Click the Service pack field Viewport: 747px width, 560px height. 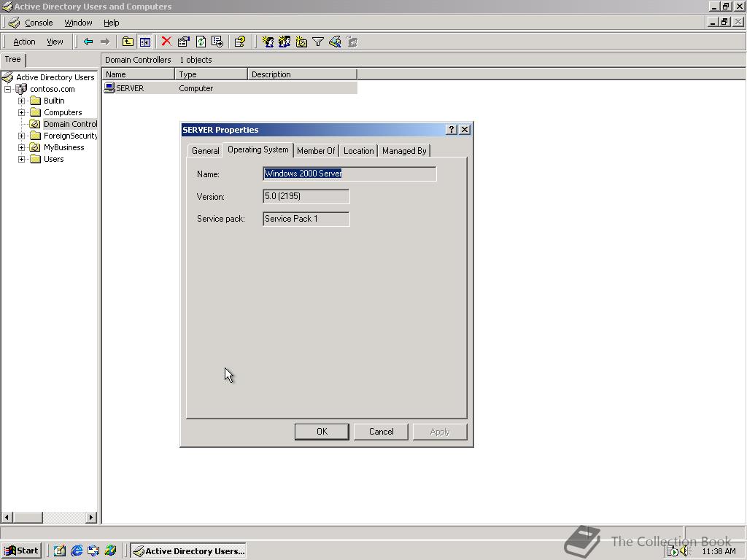(306, 219)
